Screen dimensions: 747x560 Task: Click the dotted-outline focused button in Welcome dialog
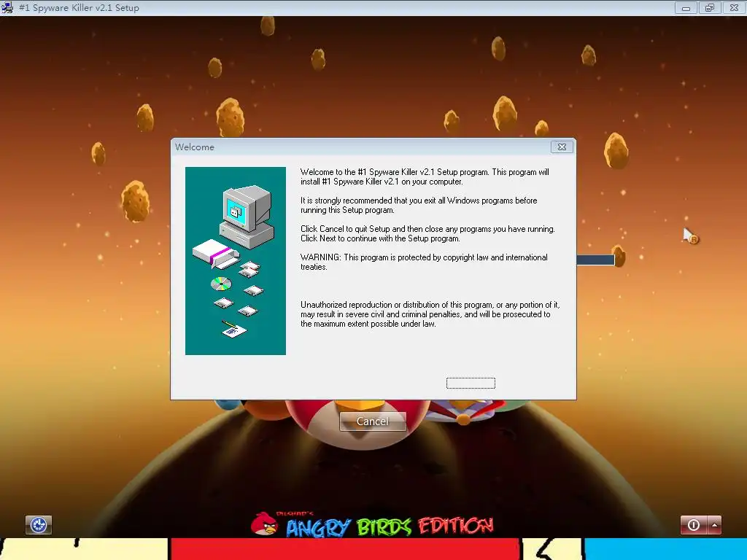pos(471,383)
